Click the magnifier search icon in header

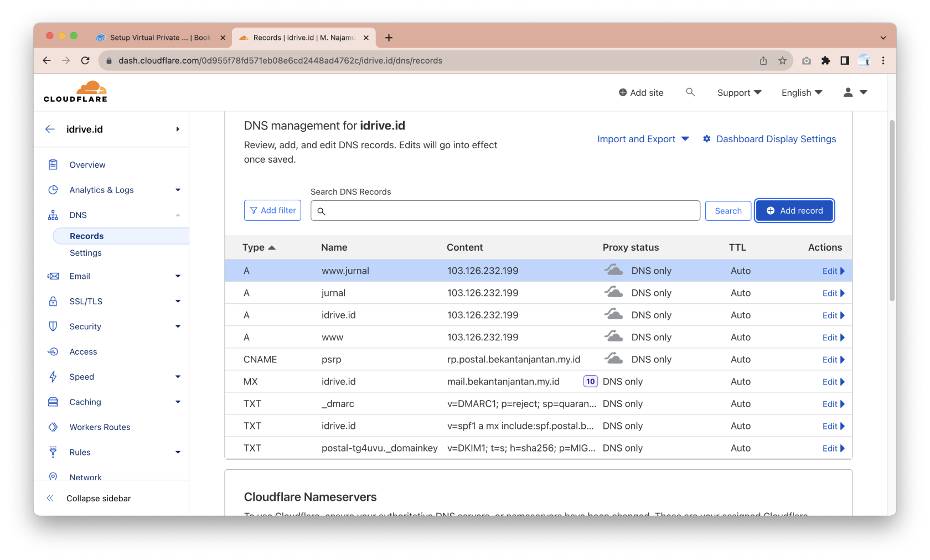pos(690,92)
